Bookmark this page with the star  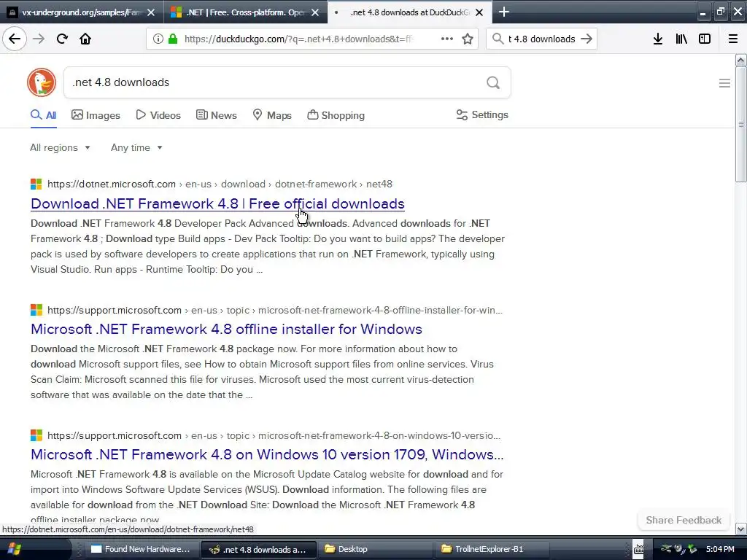[x=468, y=39]
